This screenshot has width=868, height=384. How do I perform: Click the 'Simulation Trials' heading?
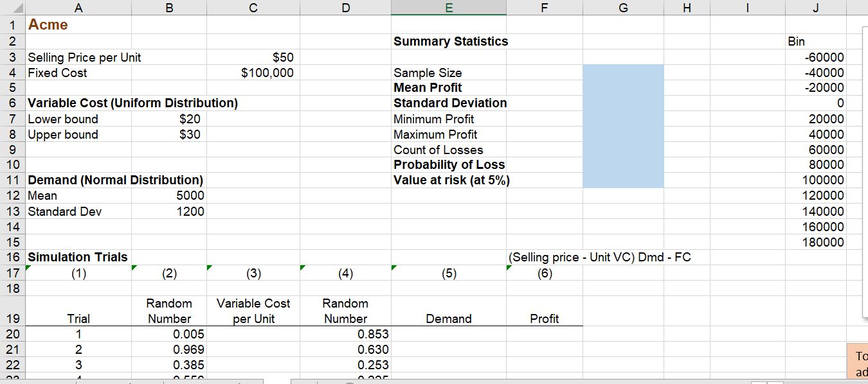tap(78, 257)
